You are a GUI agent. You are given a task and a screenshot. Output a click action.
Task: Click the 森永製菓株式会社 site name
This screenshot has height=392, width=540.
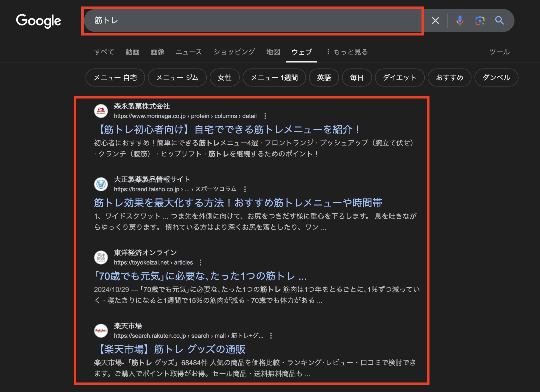pyautogui.click(x=142, y=106)
